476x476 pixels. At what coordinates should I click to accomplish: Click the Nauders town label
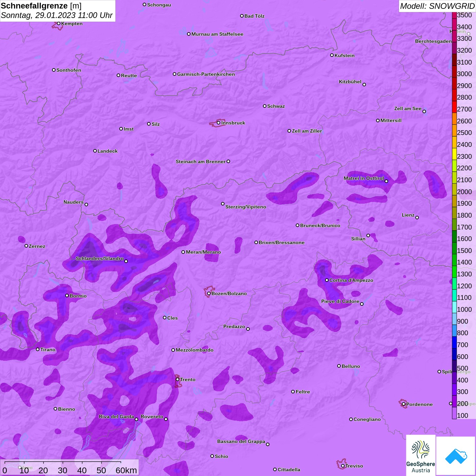[x=73, y=202]
